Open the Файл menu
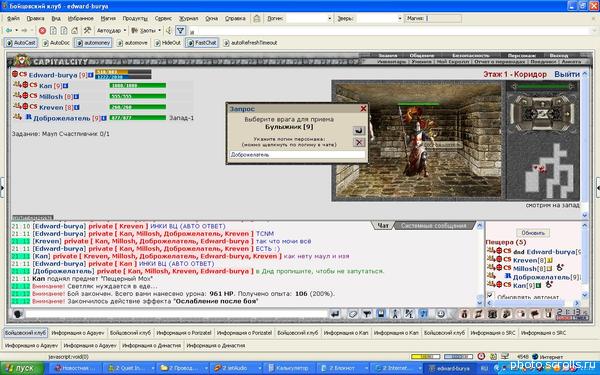Screen dimensions: 600x375 [x=13, y=18]
